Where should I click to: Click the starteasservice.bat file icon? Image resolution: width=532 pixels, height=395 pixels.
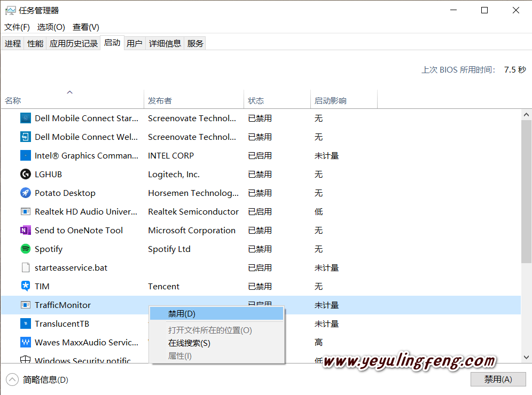pyautogui.click(x=26, y=267)
